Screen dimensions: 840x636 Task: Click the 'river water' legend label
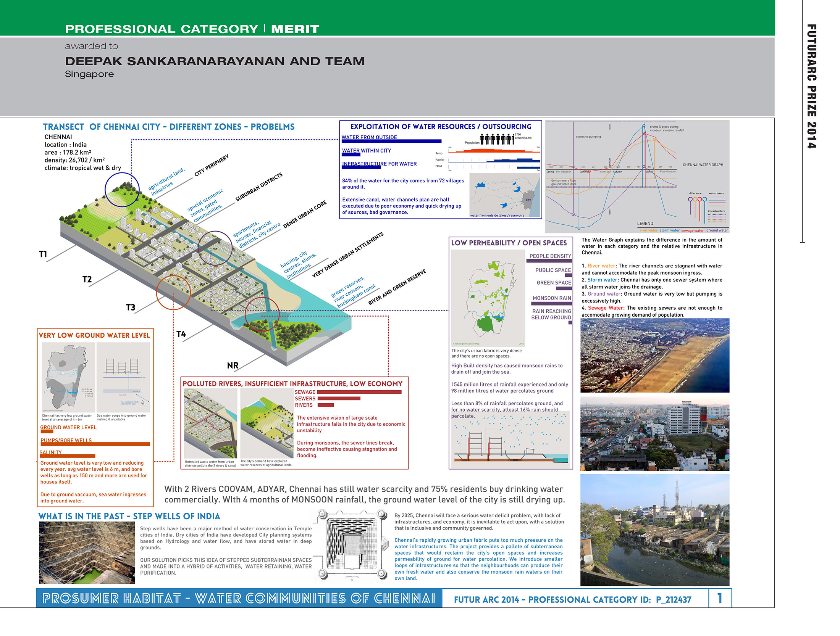tap(648, 230)
